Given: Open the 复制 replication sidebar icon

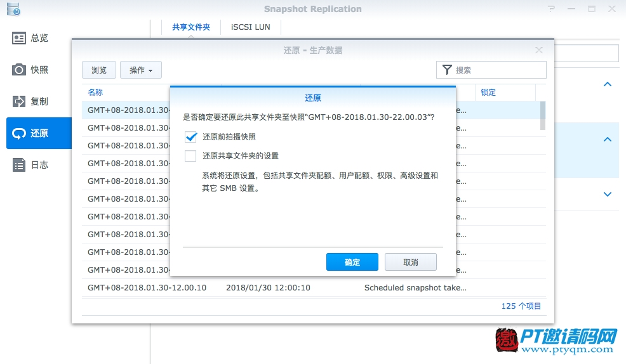Looking at the screenshot, I should [x=19, y=101].
